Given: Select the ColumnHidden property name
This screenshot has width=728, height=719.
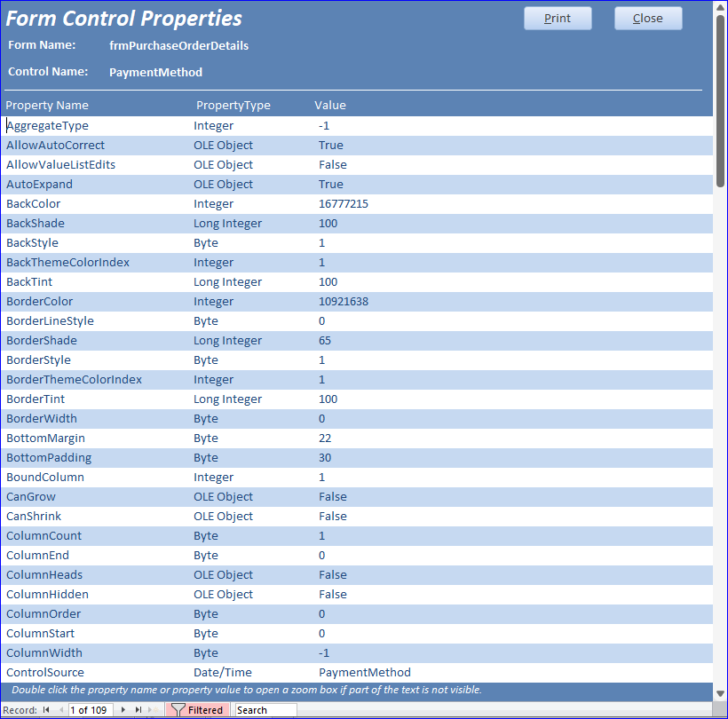Looking at the screenshot, I should tap(47, 594).
